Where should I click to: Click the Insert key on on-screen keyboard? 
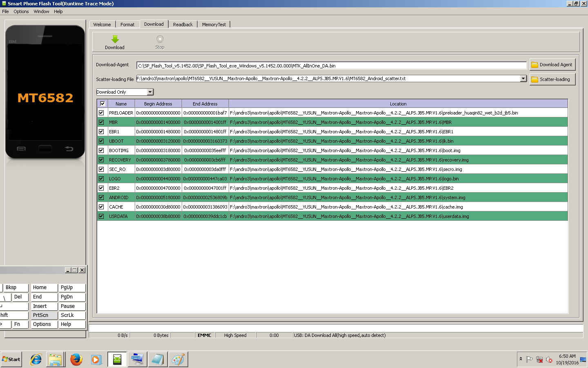(44, 306)
